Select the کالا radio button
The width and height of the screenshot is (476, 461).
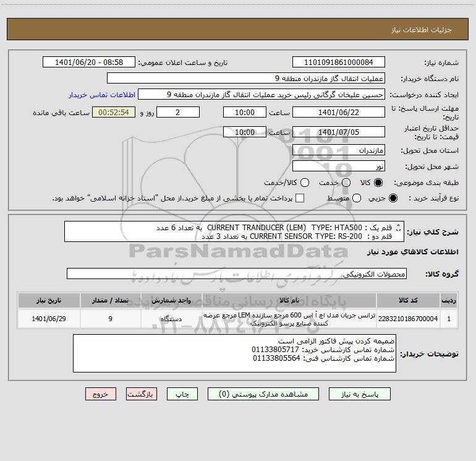tap(378, 183)
